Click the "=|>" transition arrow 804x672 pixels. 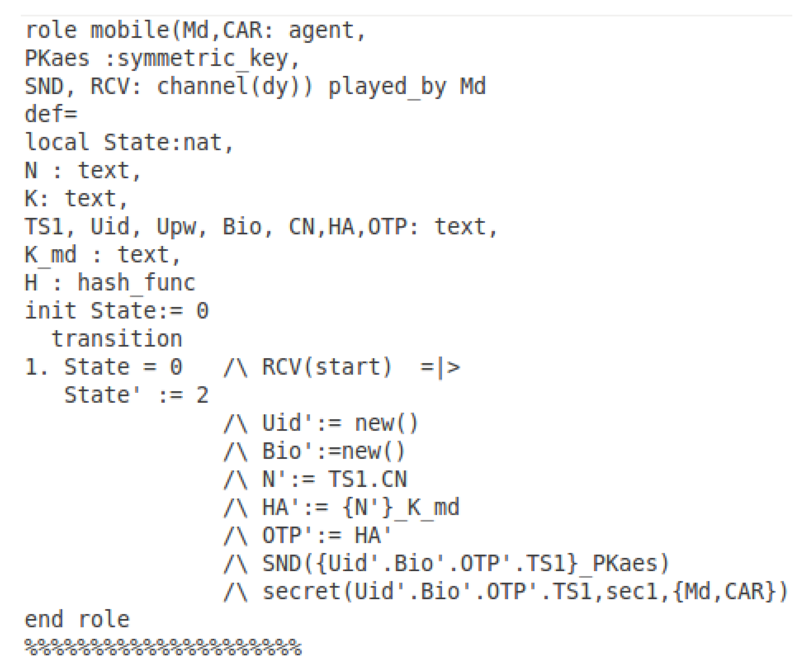(x=440, y=368)
